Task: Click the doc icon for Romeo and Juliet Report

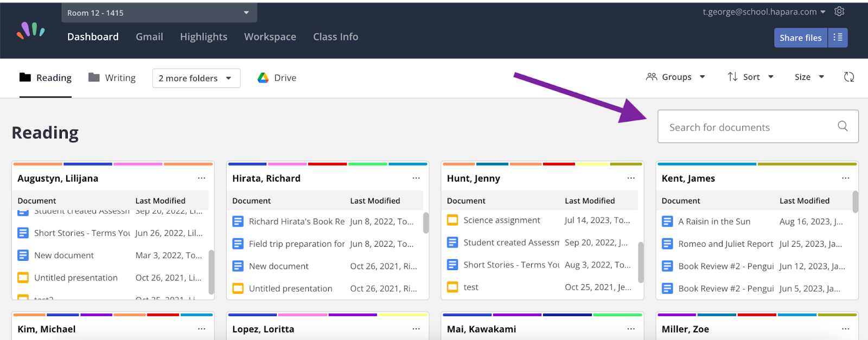Action: pyautogui.click(x=667, y=244)
